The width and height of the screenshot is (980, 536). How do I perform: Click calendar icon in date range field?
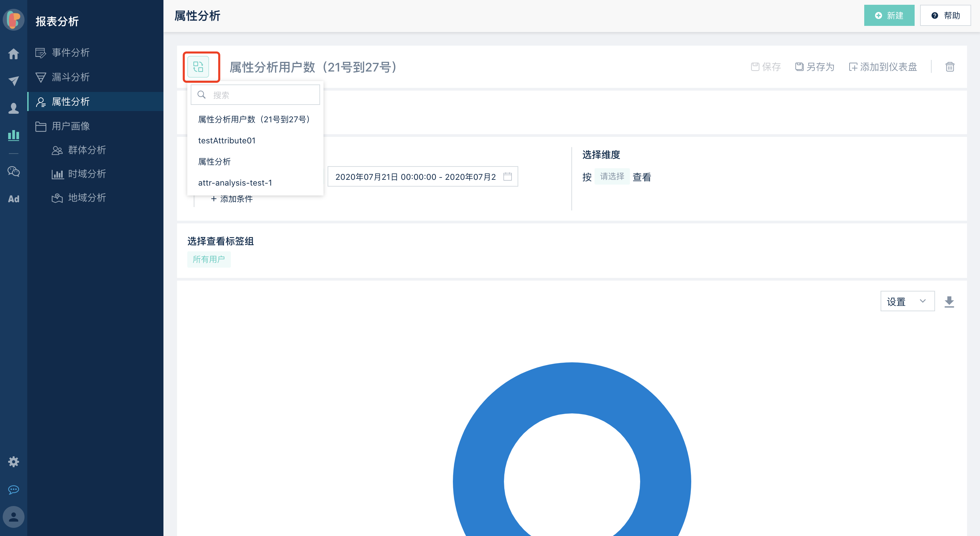507,176
